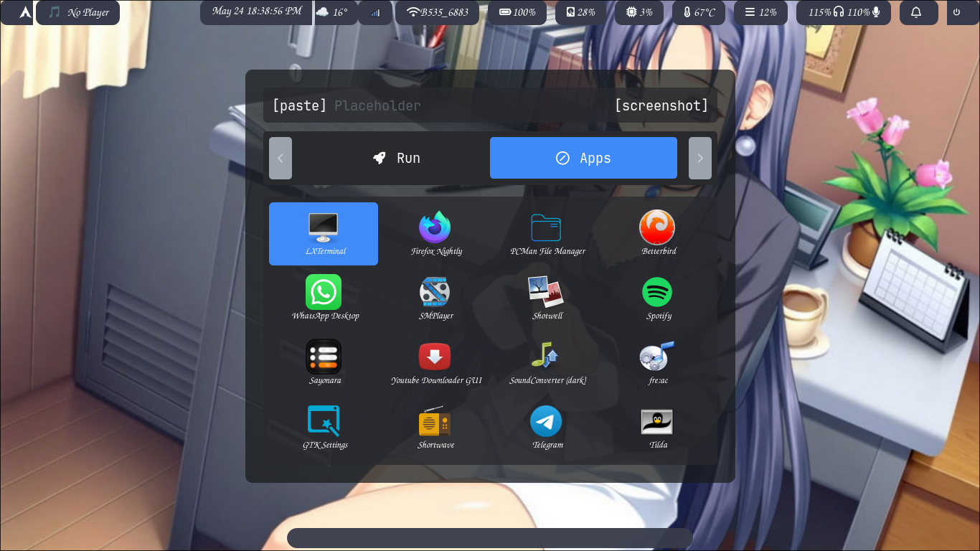Image resolution: width=980 pixels, height=551 pixels.
Task: Open Shotwell photo manager
Action: (x=547, y=298)
